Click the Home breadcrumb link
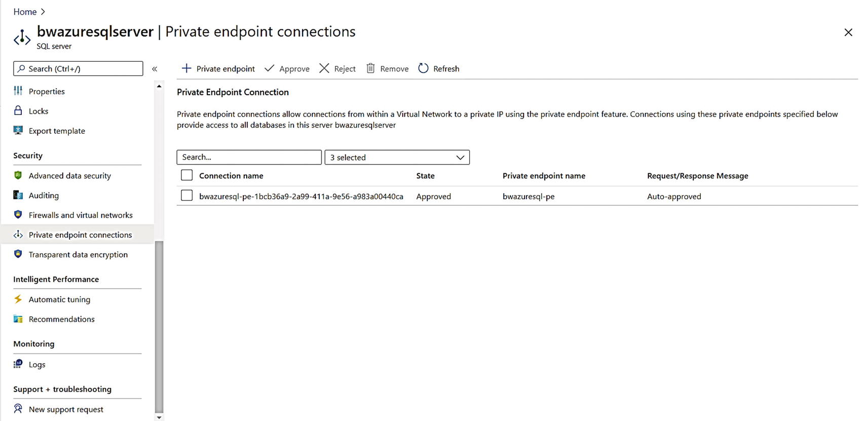 [x=25, y=12]
